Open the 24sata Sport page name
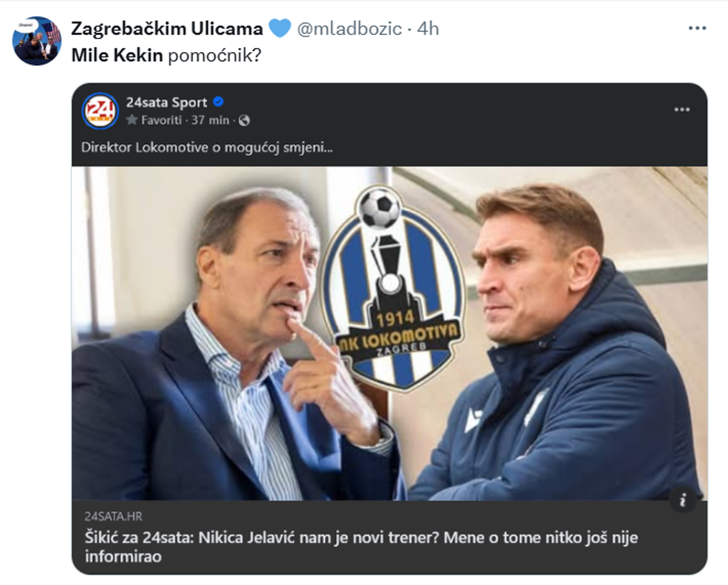 [x=166, y=102]
